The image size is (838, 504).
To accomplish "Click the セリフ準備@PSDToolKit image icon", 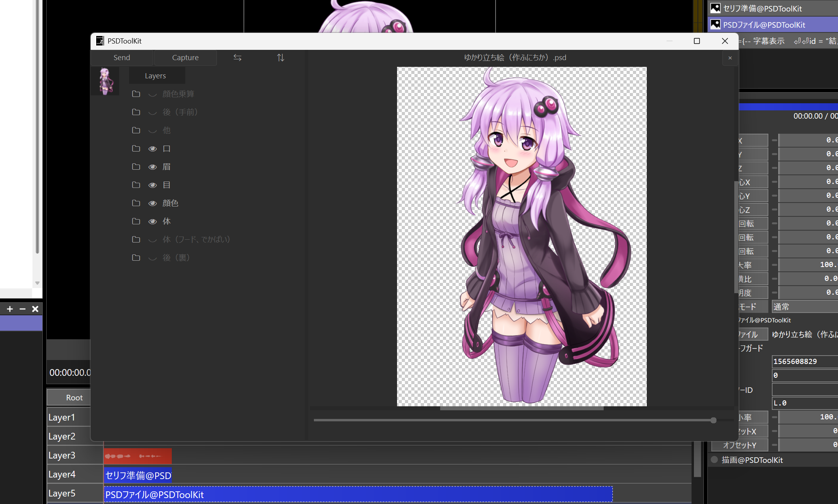I will tap(715, 8).
